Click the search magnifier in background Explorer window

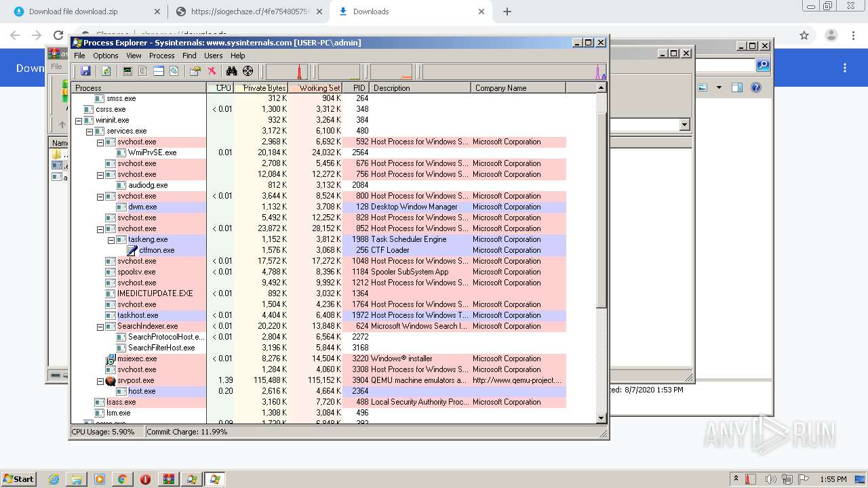(x=763, y=65)
